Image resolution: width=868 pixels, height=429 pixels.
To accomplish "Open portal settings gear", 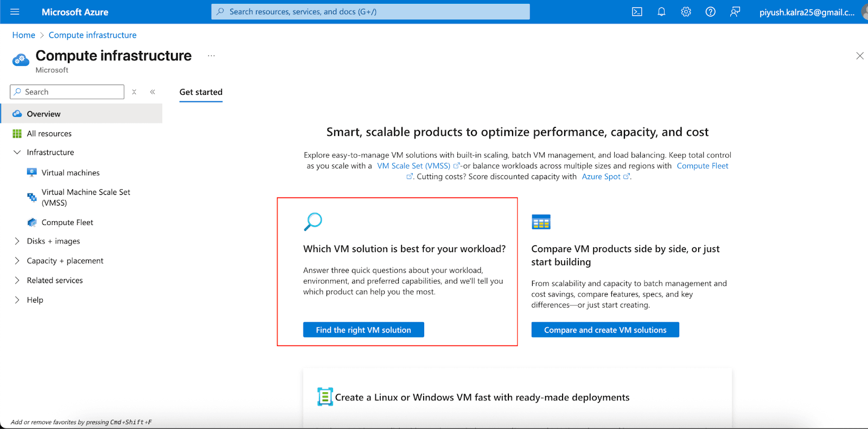I will click(686, 12).
